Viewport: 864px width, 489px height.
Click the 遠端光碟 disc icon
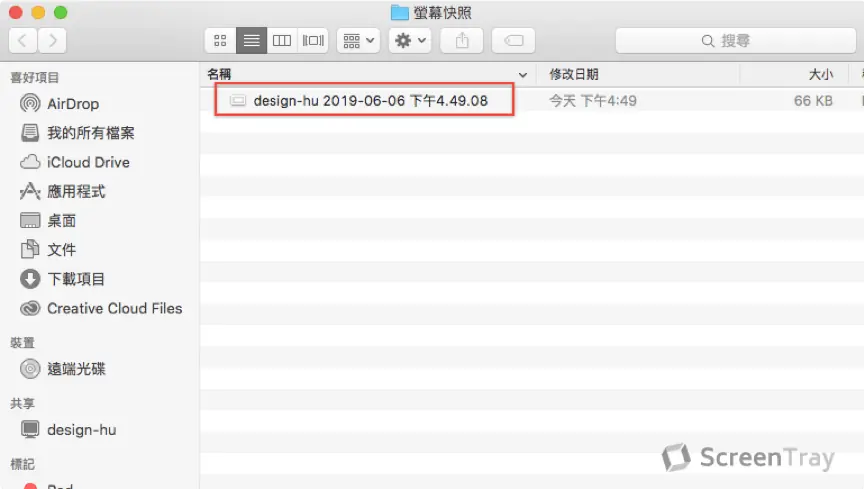[30, 369]
